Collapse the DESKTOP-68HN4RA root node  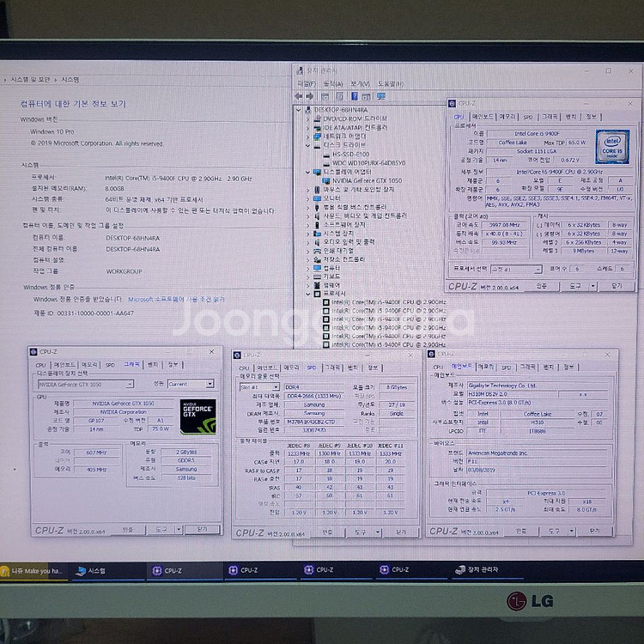[x=299, y=110]
